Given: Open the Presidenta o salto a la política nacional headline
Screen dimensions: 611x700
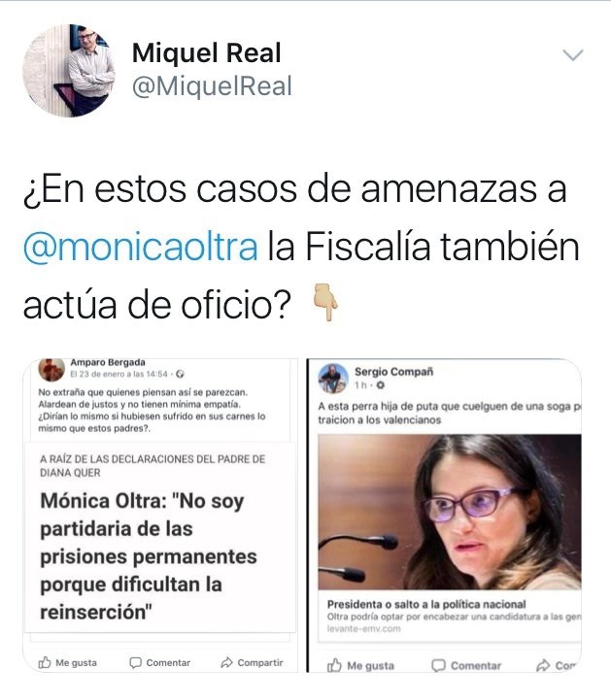Looking at the screenshot, I should [426, 605].
